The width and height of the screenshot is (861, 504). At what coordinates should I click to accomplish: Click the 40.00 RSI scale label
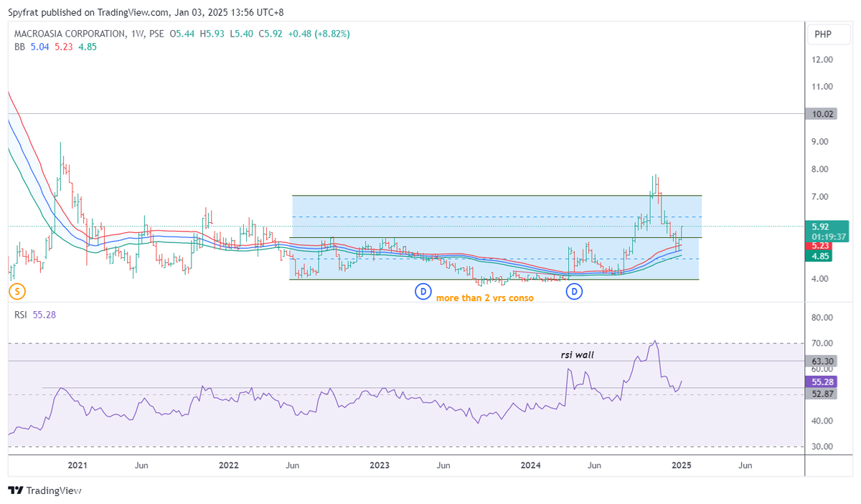822,421
